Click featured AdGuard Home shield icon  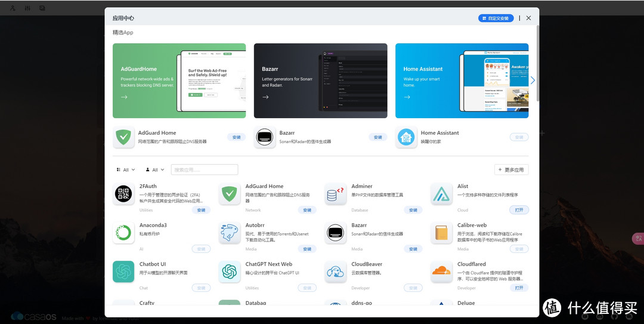pyautogui.click(x=123, y=137)
